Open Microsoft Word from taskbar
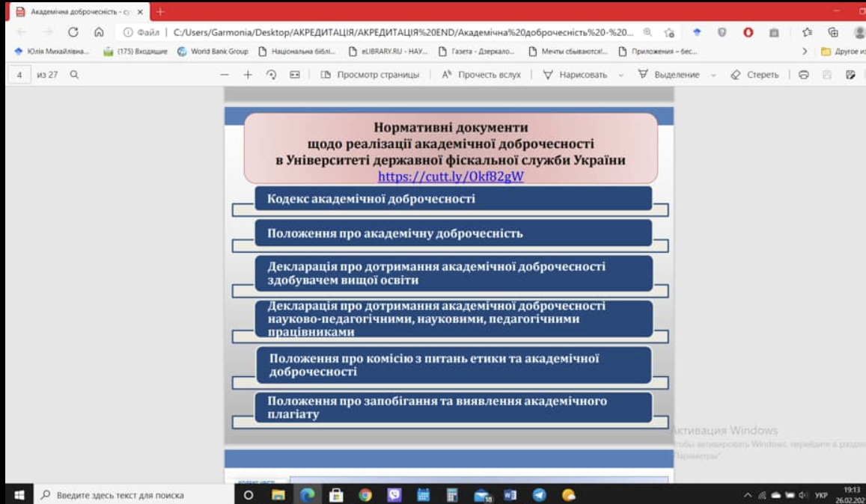866x504 pixels. click(x=510, y=495)
